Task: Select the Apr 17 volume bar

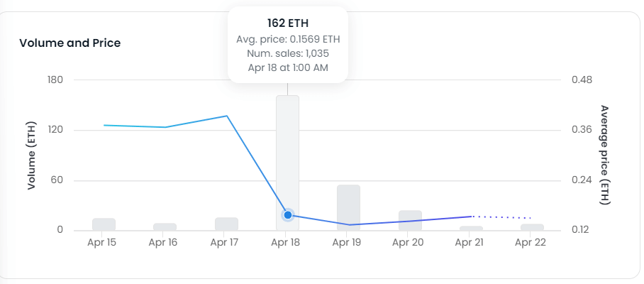Action: coord(226,224)
